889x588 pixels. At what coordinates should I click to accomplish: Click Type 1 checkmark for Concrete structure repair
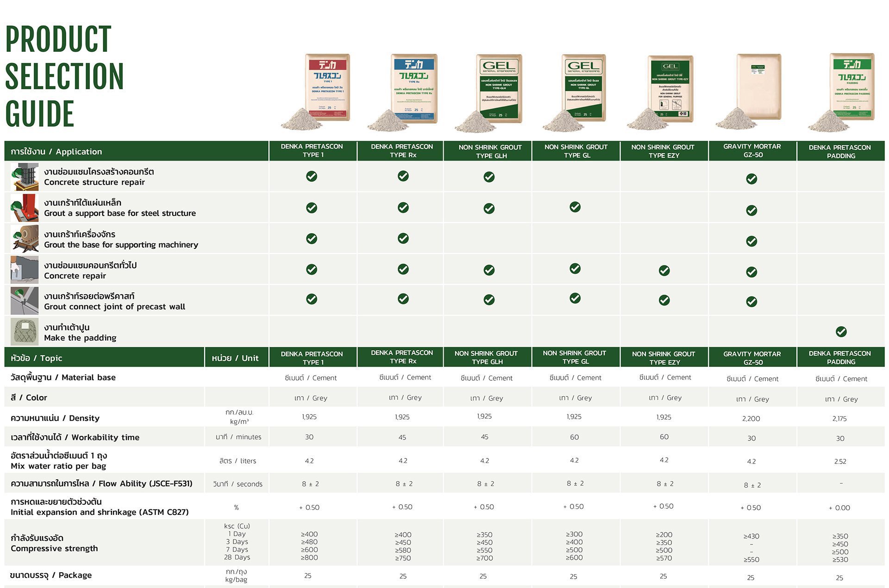pyautogui.click(x=312, y=176)
